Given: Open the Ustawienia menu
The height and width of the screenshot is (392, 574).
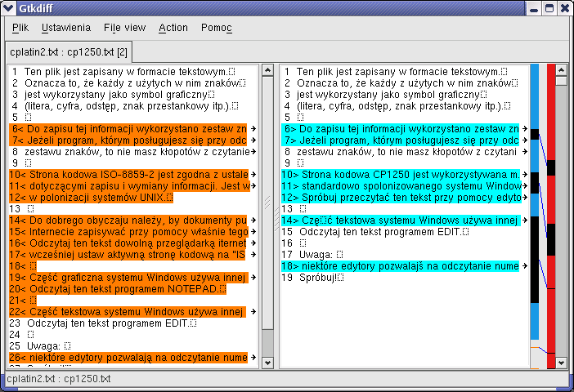Looking at the screenshot, I should (x=66, y=28).
